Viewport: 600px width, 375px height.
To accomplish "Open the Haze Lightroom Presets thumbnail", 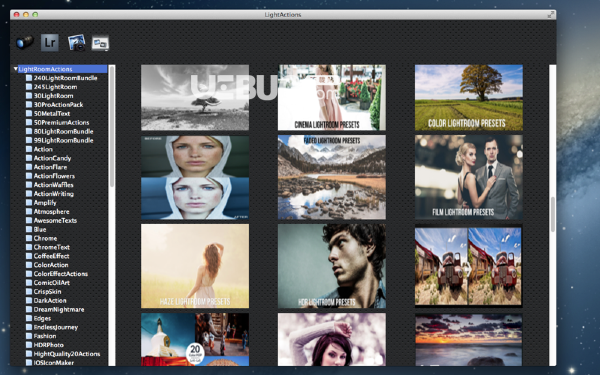I will click(195, 266).
